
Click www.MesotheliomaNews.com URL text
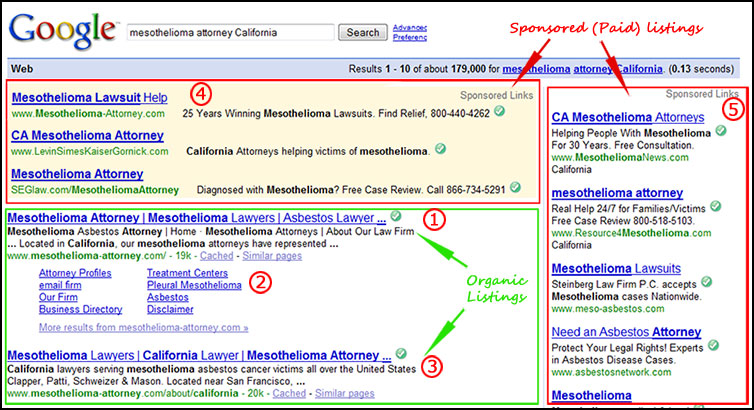[x=620, y=158]
